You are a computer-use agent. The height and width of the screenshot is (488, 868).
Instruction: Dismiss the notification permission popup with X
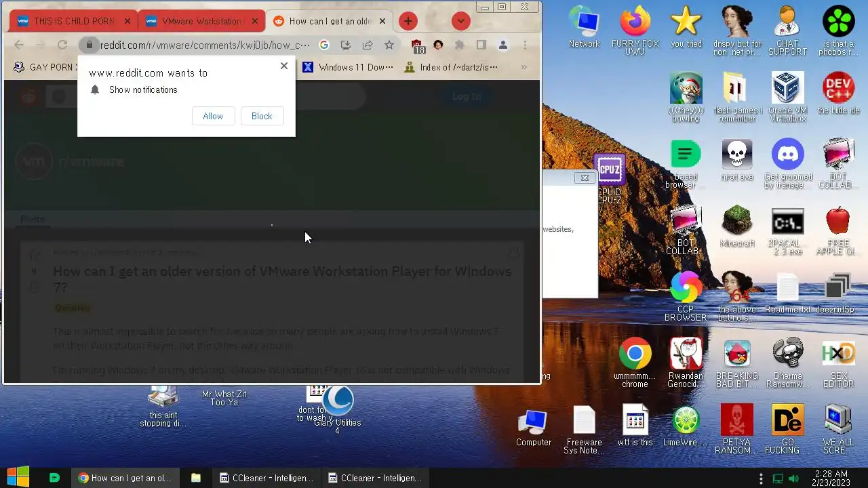284,66
